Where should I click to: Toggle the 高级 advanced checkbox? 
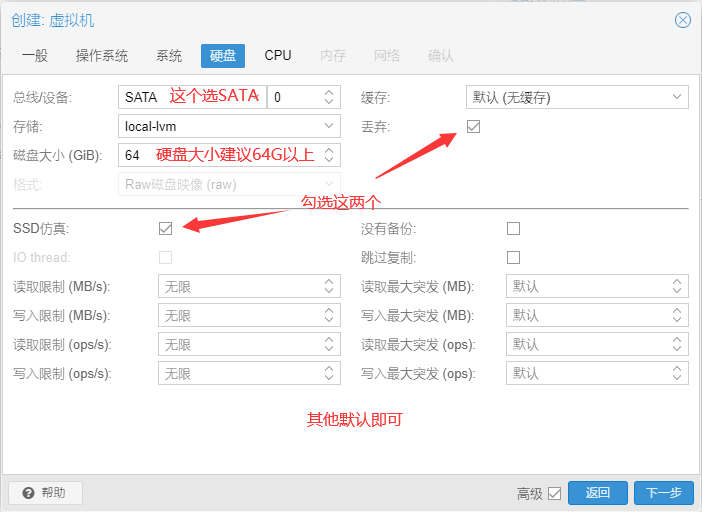point(555,493)
